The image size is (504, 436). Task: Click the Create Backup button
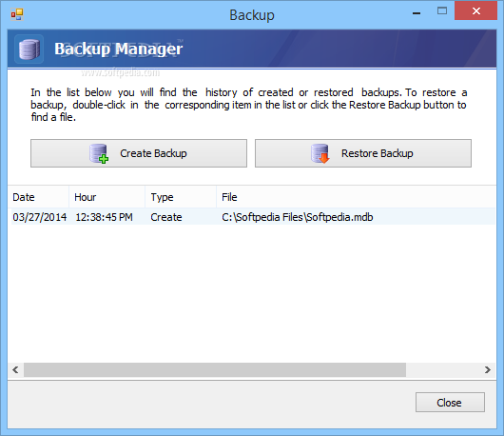[139, 153]
